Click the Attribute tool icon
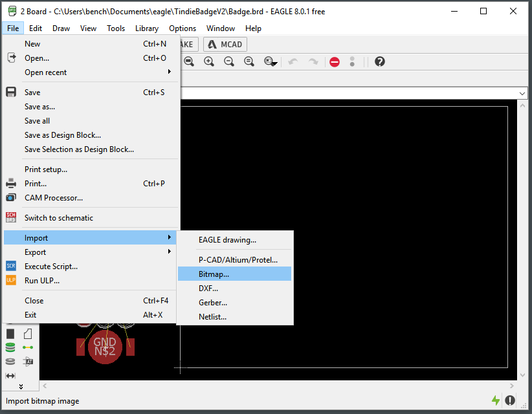The image size is (532, 414). pos(28,362)
